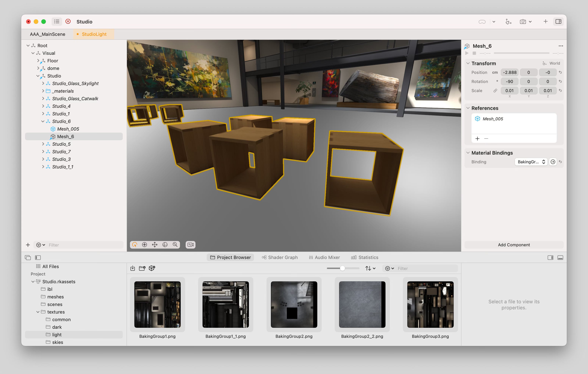Select the viewport orbit tool
This screenshot has width=588, height=374.
[145, 245]
